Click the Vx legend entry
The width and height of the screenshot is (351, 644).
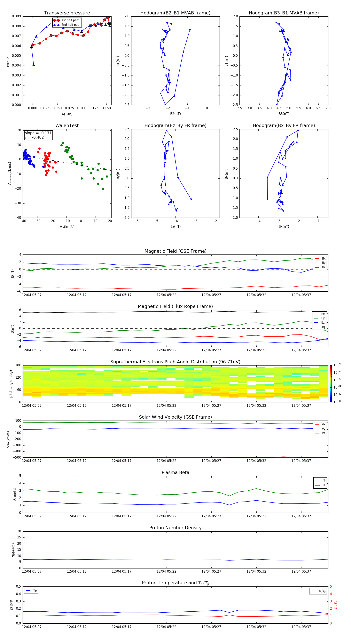point(320,424)
